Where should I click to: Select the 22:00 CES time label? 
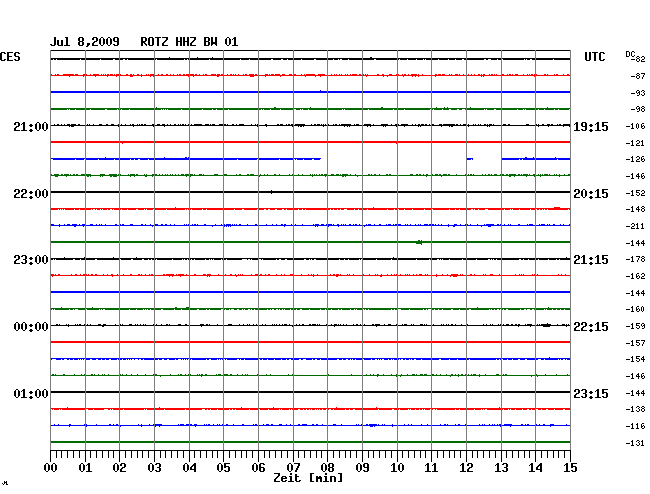pyautogui.click(x=31, y=194)
